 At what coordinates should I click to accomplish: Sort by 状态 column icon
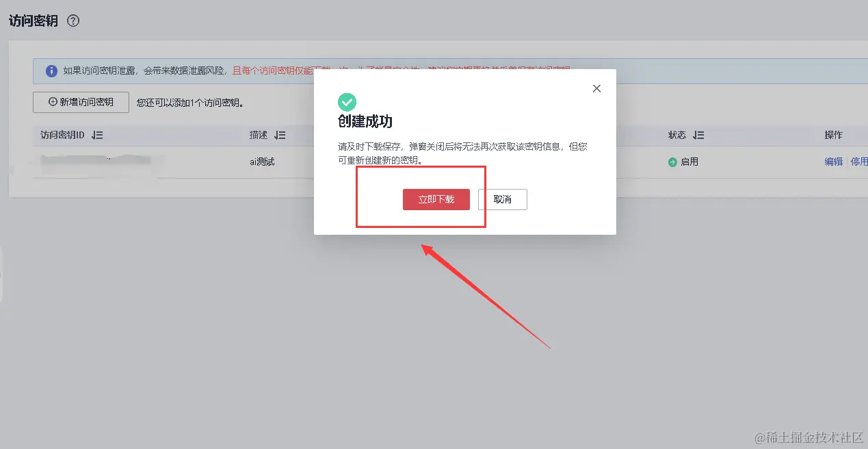[698, 136]
